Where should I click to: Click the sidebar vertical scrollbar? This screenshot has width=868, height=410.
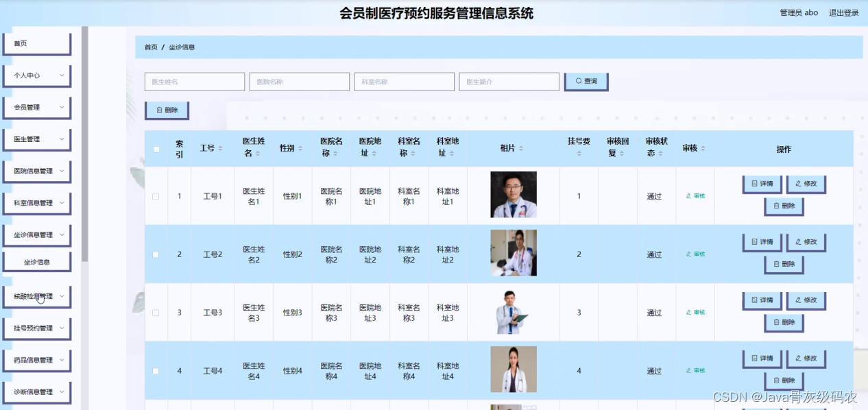85,144
